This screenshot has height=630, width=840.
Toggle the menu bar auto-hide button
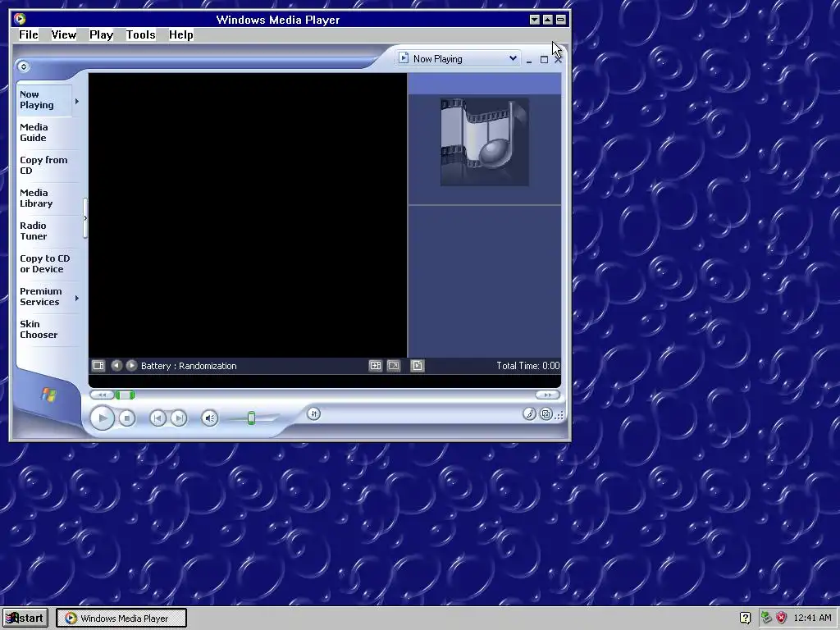coord(23,66)
